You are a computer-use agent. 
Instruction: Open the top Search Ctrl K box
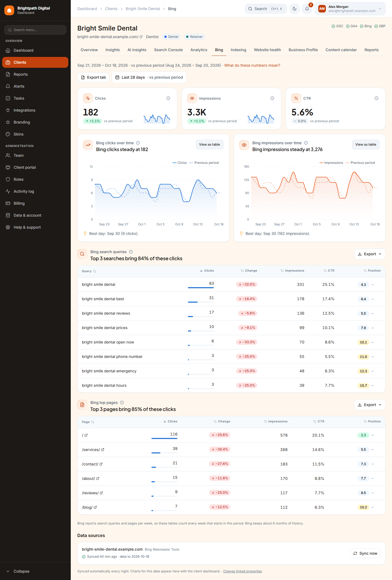[x=266, y=9]
